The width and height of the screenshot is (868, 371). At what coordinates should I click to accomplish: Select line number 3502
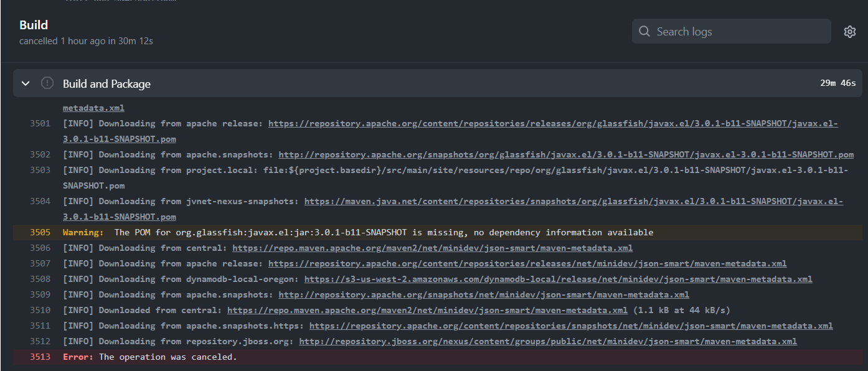(x=40, y=154)
